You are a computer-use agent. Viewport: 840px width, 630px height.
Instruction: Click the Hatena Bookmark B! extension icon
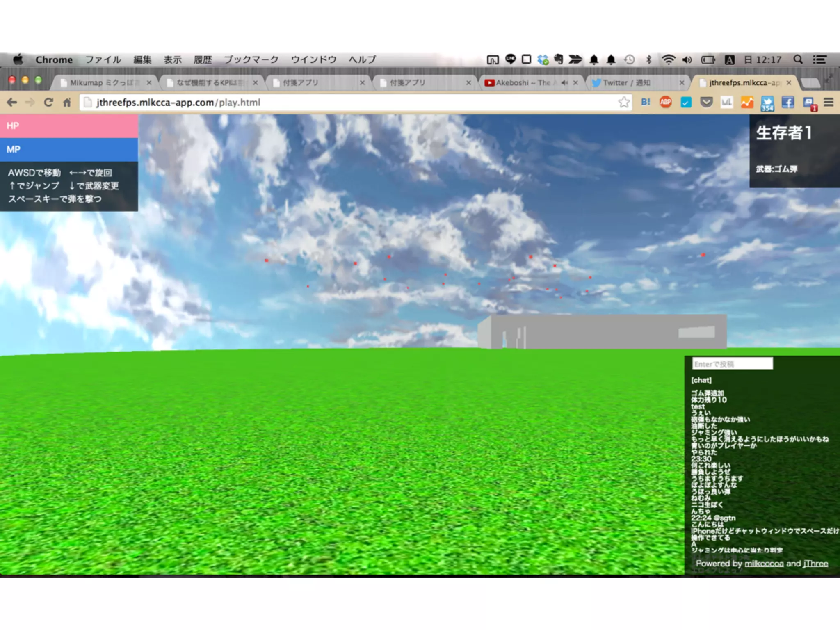coord(646,102)
